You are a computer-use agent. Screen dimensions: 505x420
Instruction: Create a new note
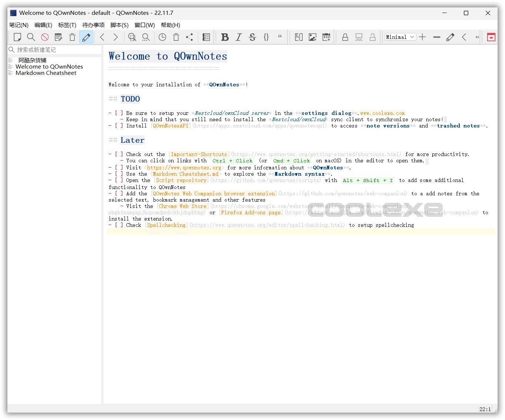(x=17, y=37)
